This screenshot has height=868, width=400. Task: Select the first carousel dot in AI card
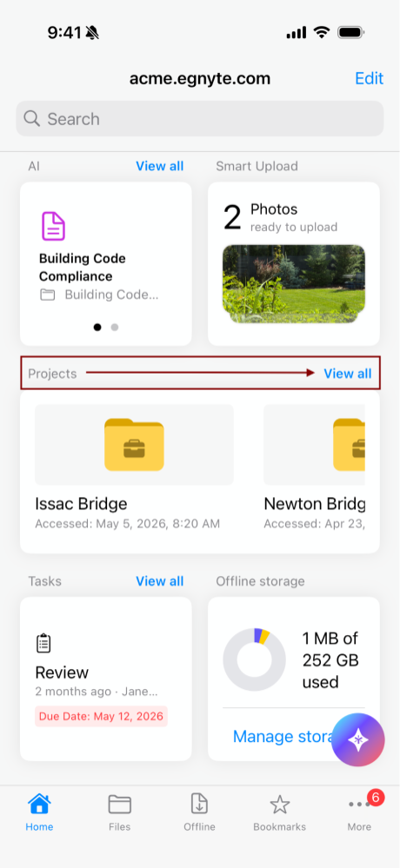[x=97, y=328]
